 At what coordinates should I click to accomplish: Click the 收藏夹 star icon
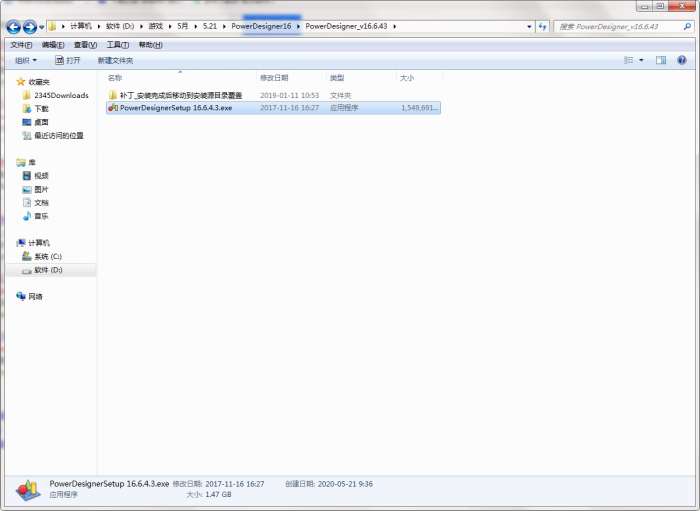point(21,82)
